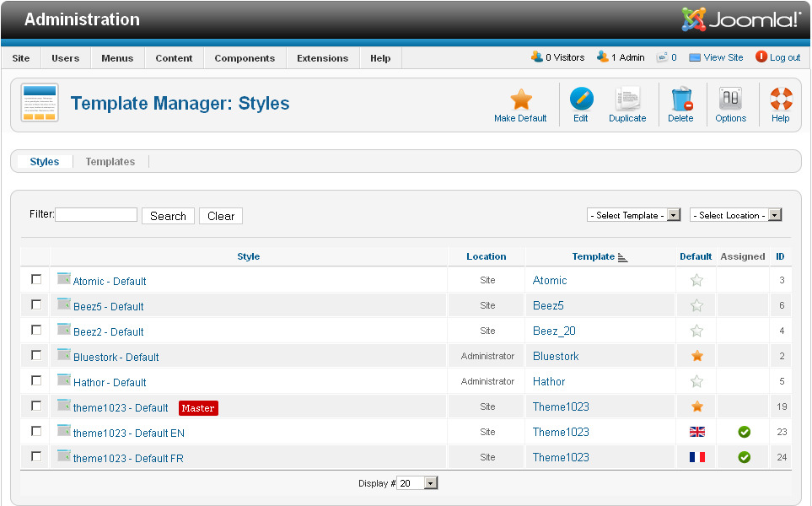
Task: Open the Select Location dropdown
Action: pos(735,215)
